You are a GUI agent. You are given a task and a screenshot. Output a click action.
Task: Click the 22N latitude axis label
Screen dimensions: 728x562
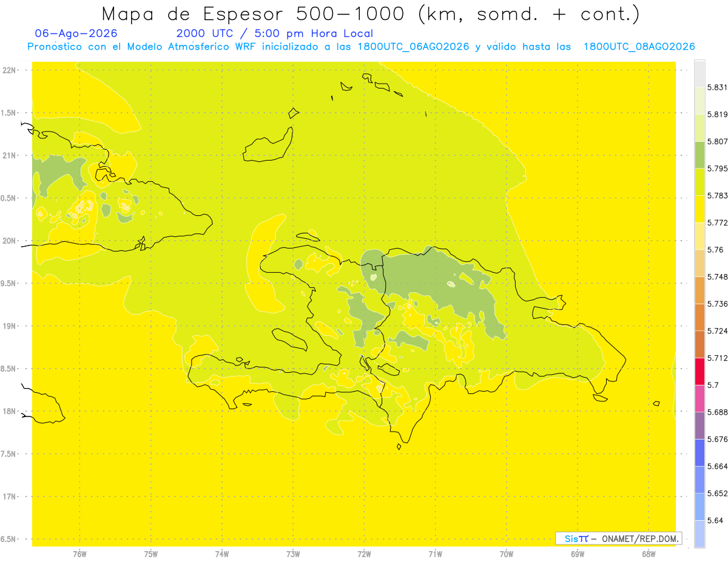[x=8, y=70]
